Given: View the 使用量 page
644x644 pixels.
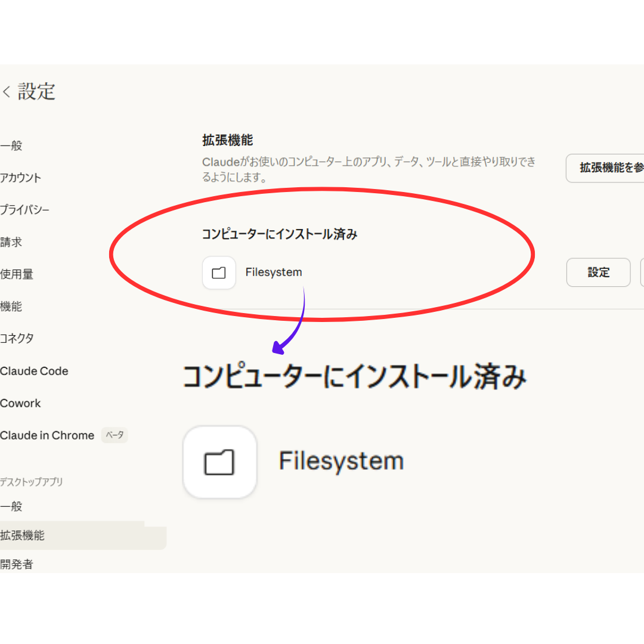Looking at the screenshot, I should pyautogui.click(x=17, y=274).
